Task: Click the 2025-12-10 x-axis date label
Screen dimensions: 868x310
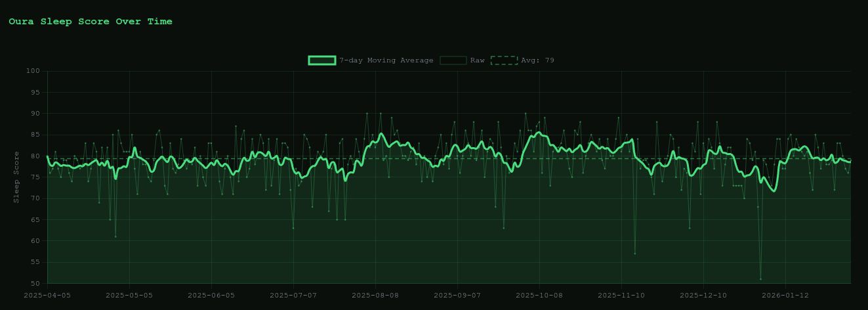Action: point(703,296)
